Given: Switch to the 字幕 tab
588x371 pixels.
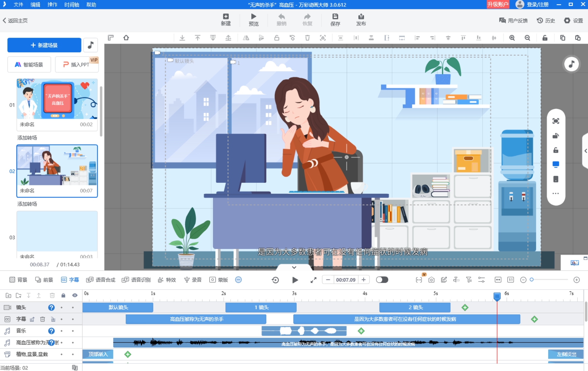Looking at the screenshot, I should coord(70,280).
